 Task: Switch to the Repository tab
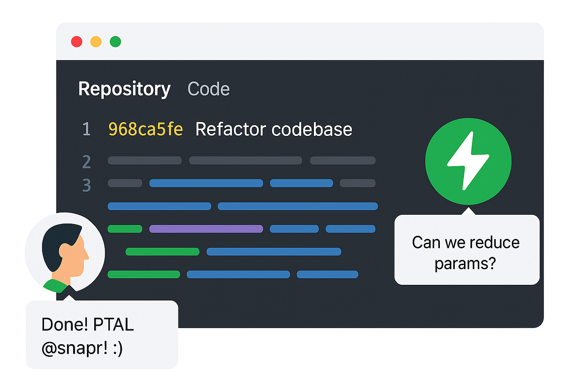[x=124, y=88]
